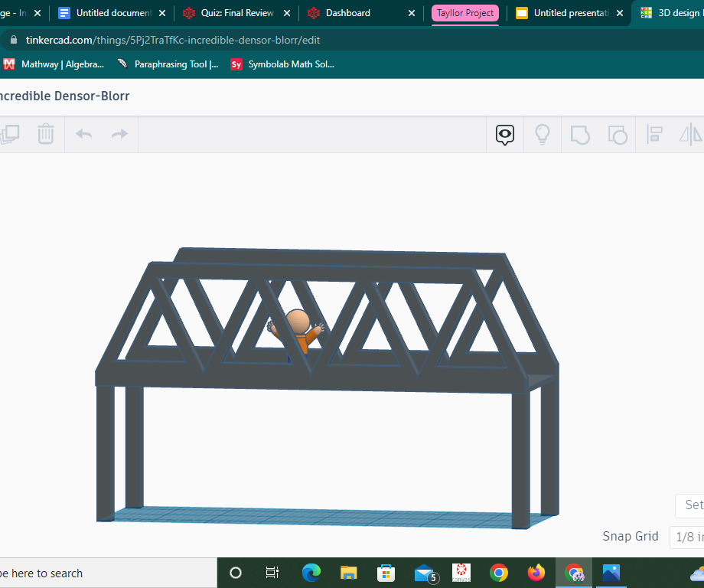Open the Align tool

(654, 134)
